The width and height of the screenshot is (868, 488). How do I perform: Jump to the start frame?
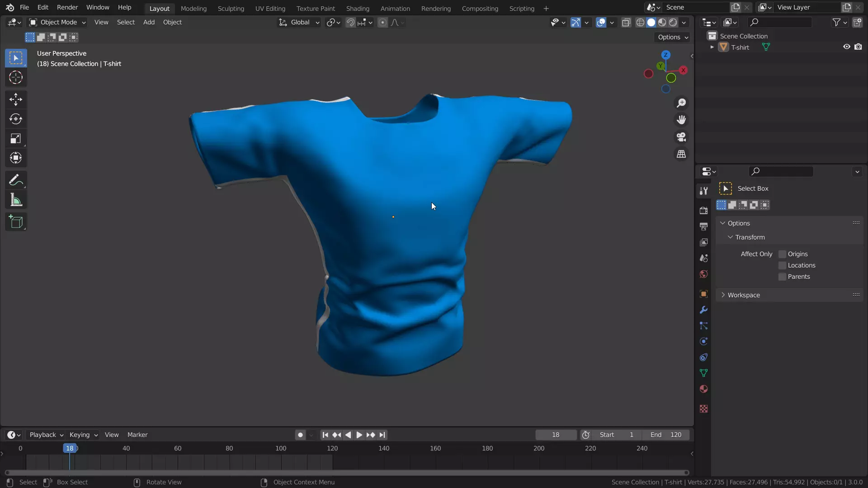coord(325,435)
